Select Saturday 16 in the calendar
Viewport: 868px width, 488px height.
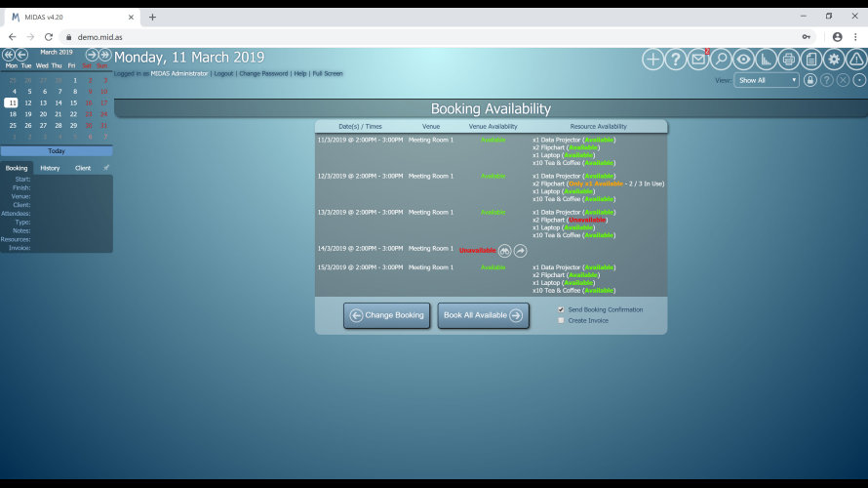coord(89,103)
